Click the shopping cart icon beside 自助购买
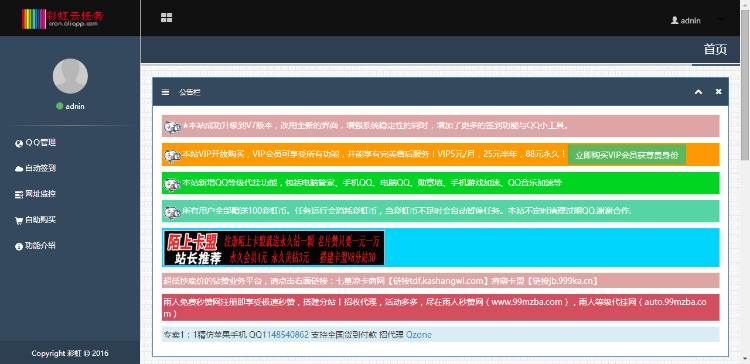This screenshot has height=364, width=750. click(19, 221)
